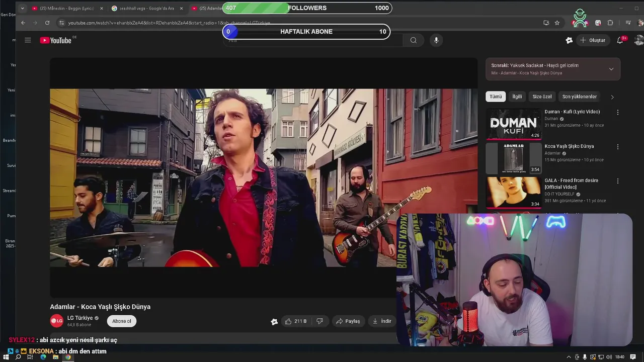Click the browser forward arrow

click(35, 23)
